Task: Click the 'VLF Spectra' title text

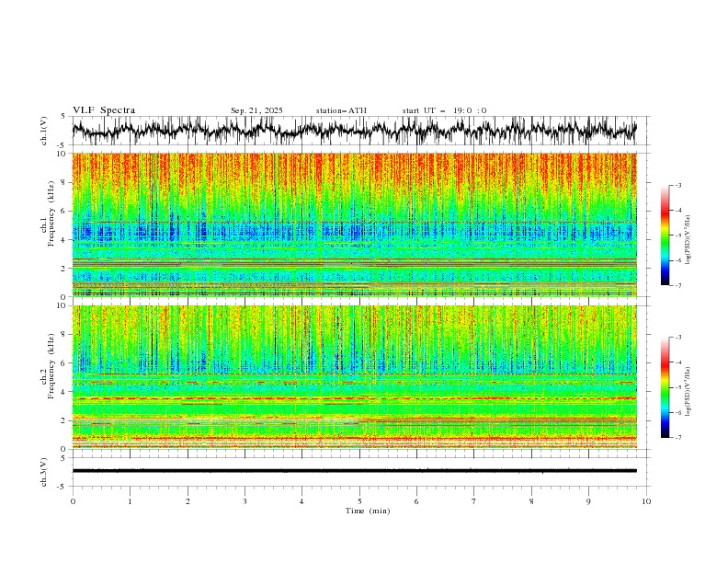Action: pyautogui.click(x=104, y=110)
